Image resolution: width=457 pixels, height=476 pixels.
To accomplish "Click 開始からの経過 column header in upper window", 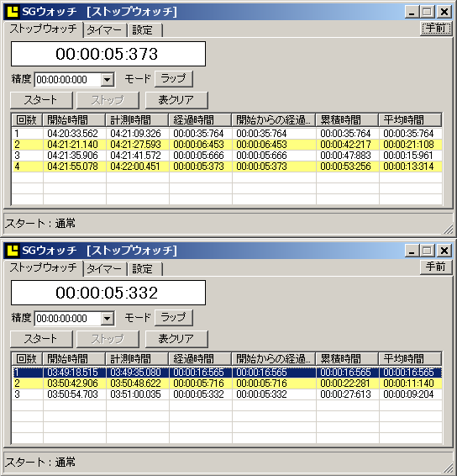I will click(274, 120).
